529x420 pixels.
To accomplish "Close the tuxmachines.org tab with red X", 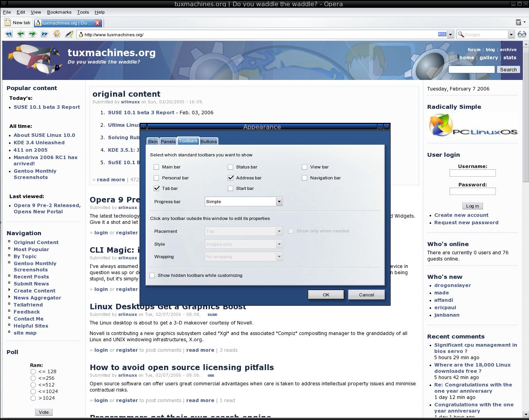I will pos(97,23).
